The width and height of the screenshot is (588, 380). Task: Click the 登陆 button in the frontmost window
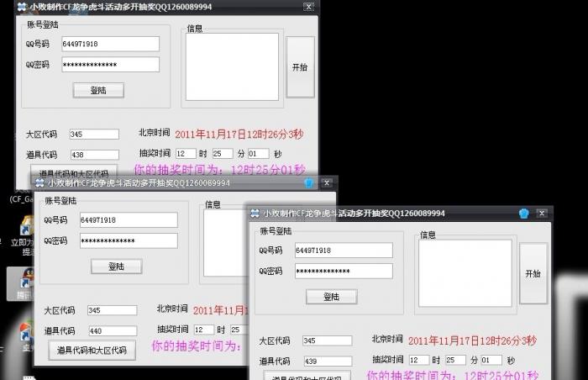click(x=332, y=297)
